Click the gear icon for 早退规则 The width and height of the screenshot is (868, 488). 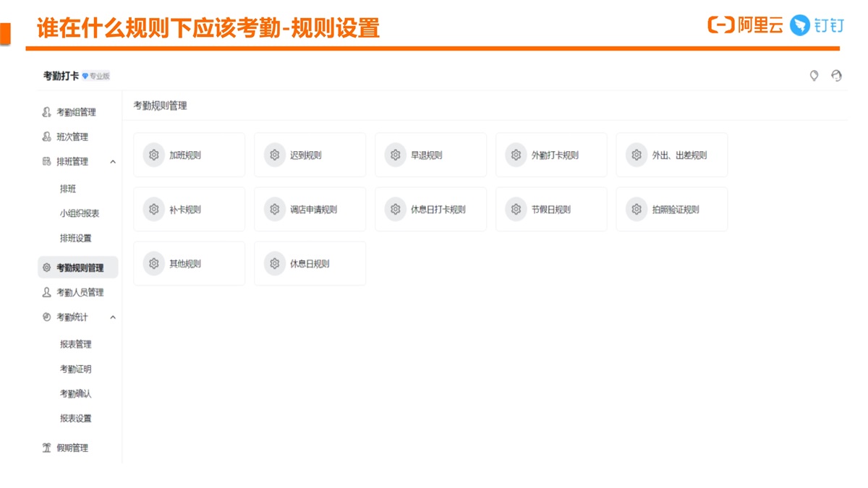[395, 155]
